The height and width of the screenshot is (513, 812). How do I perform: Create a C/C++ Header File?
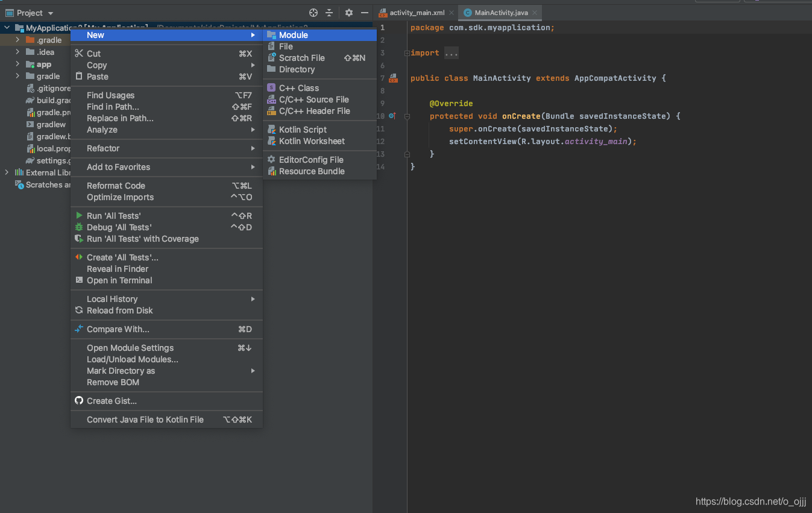[x=320, y=111]
